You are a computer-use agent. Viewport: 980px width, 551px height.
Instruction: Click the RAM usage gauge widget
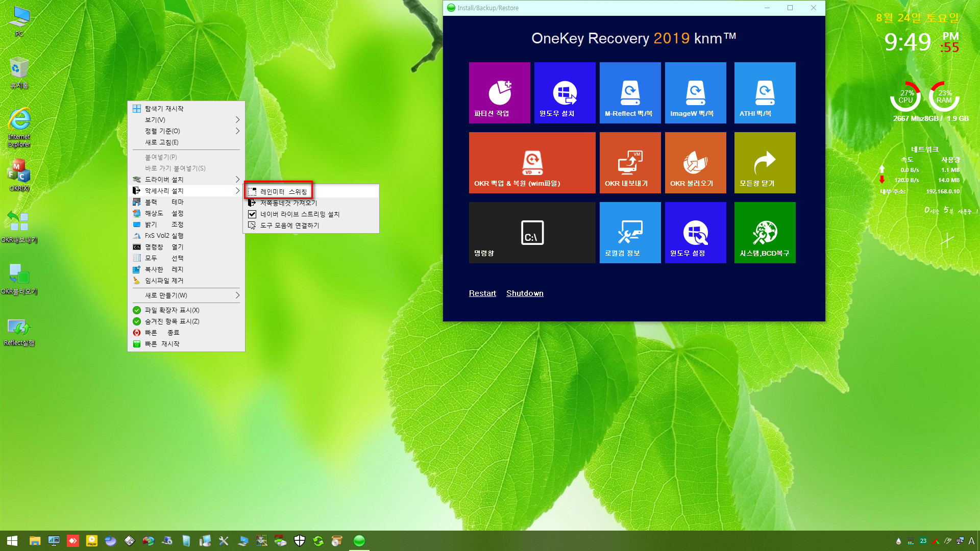pyautogui.click(x=944, y=96)
